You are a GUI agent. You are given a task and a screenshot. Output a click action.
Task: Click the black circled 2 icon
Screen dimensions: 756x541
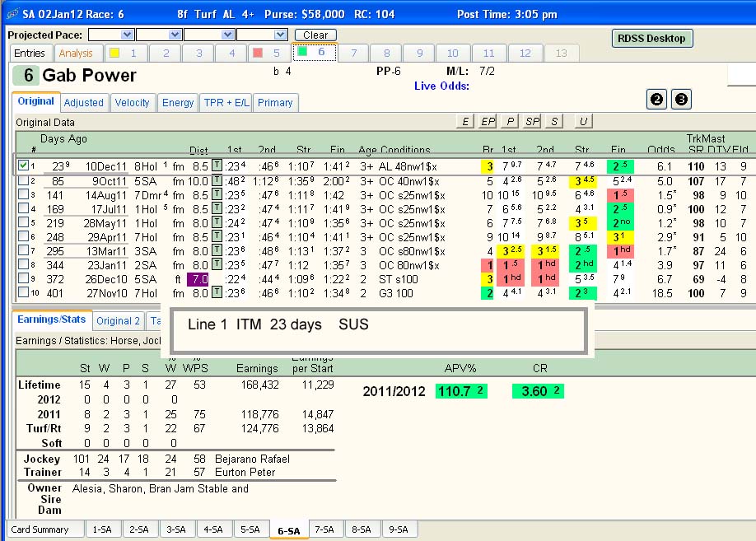click(x=656, y=100)
